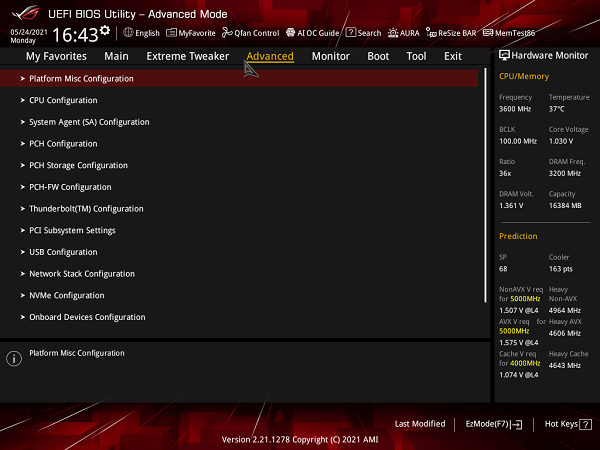600x450 pixels.
Task: Expand Thunderbolt(TM) Configuration entry
Action: click(x=86, y=209)
